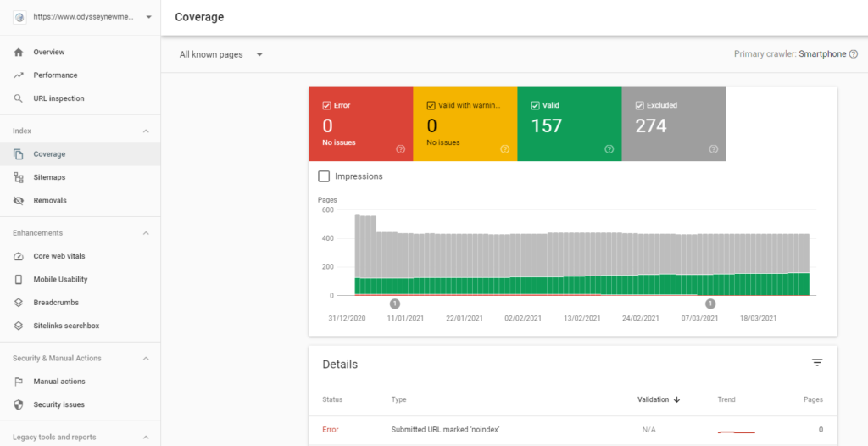This screenshot has width=868, height=446.
Task: Open the Sitemaps page
Action: 81,177
